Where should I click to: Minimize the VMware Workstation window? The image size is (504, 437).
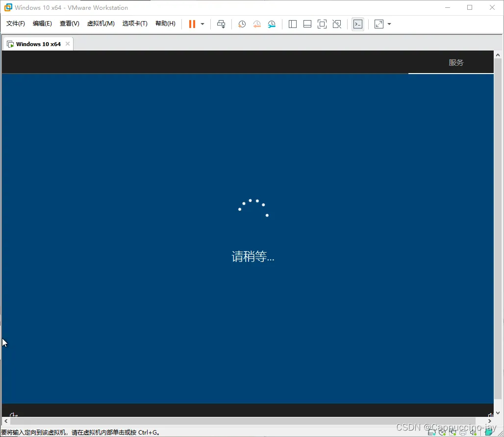448,7
